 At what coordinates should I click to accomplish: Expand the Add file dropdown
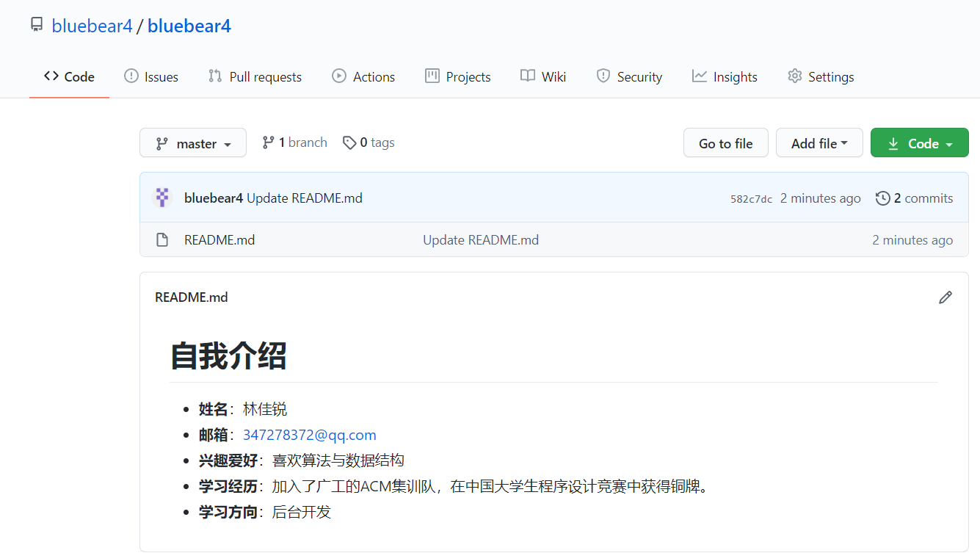click(x=819, y=143)
